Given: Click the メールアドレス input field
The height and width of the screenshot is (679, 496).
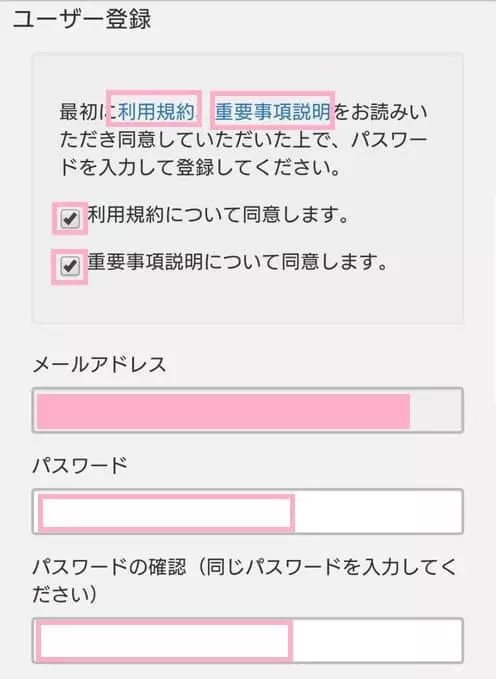Looking at the screenshot, I should (x=248, y=410).
